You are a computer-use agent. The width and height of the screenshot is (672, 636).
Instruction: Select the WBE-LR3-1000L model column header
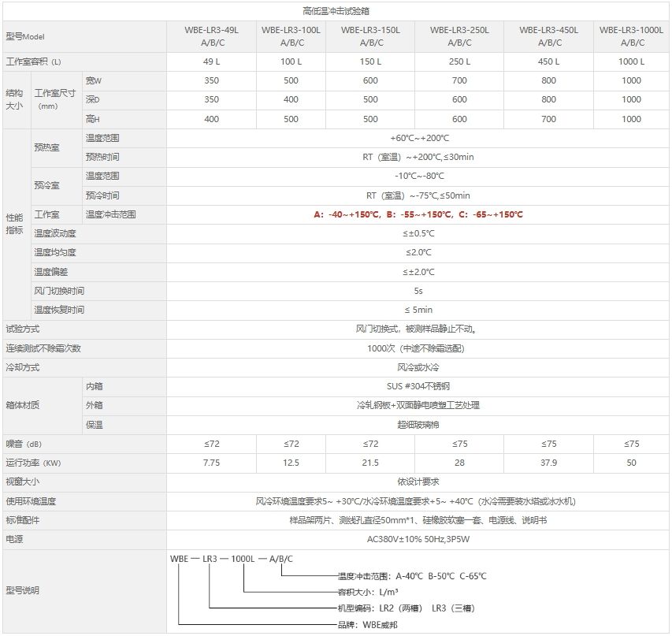pos(631,36)
